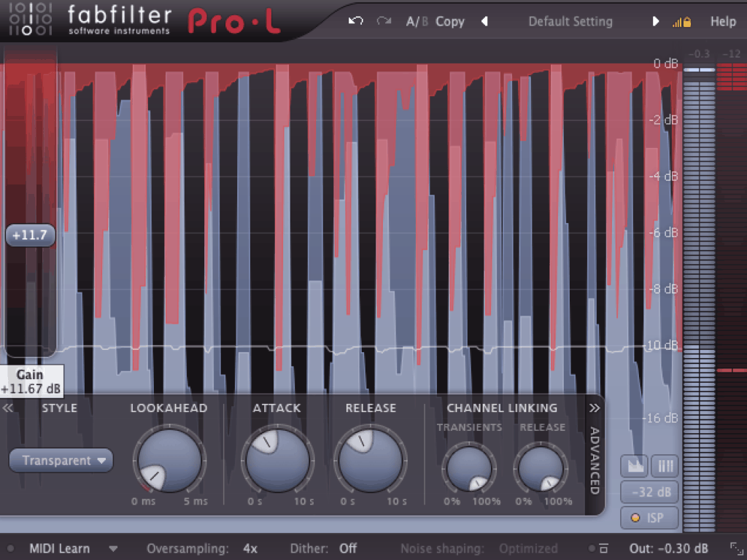Click the Pro-L product logo
Image resolution: width=747 pixels, height=560 pixels.
point(233,21)
